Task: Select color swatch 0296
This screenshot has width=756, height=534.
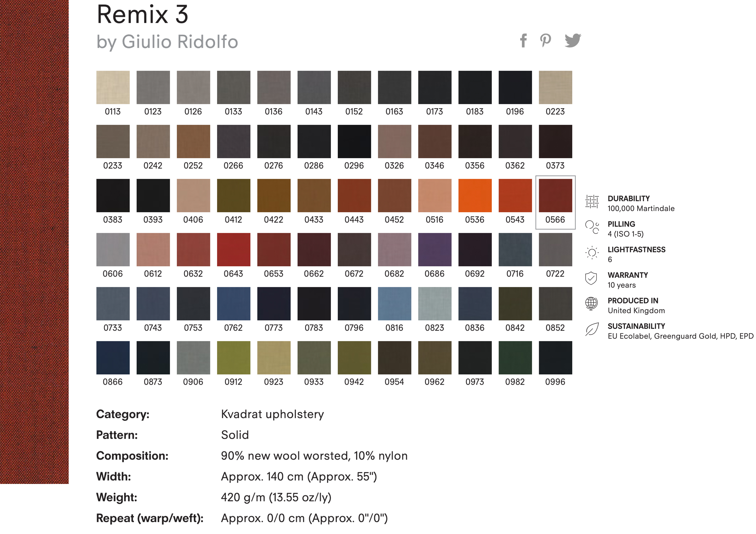Action: (354, 141)
